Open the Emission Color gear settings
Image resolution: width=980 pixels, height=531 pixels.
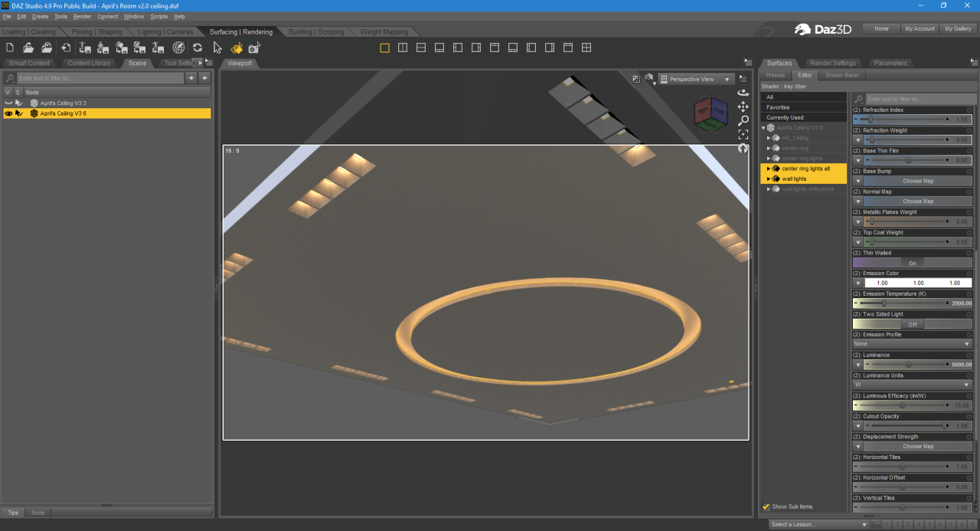(x=969, y=273)
